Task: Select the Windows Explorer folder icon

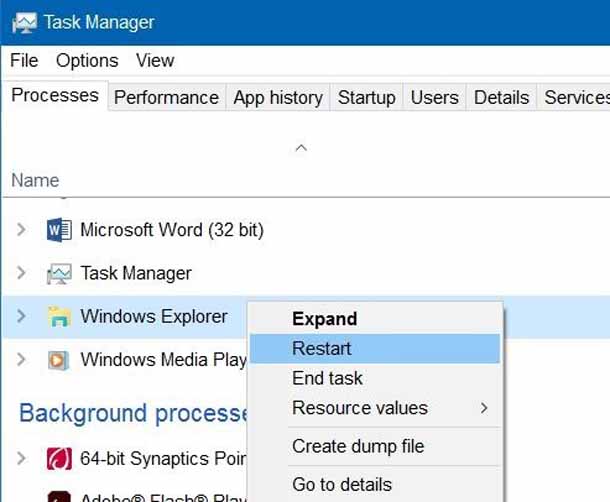Action: 59,316
